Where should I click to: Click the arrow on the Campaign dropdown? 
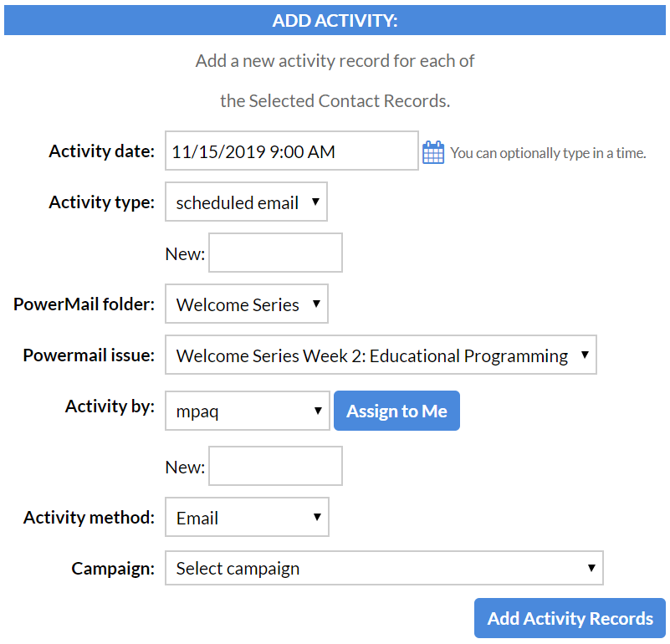591,568
